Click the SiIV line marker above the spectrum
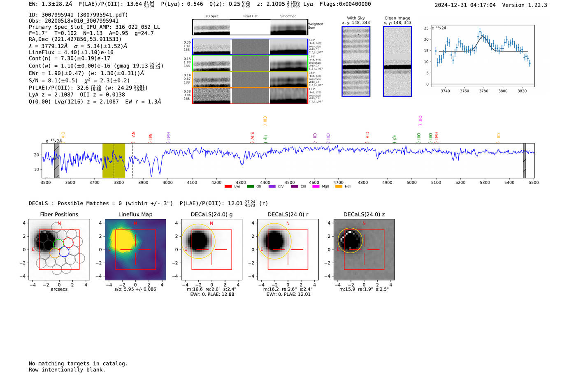This screenshot has width=576, height=392. 252,137
